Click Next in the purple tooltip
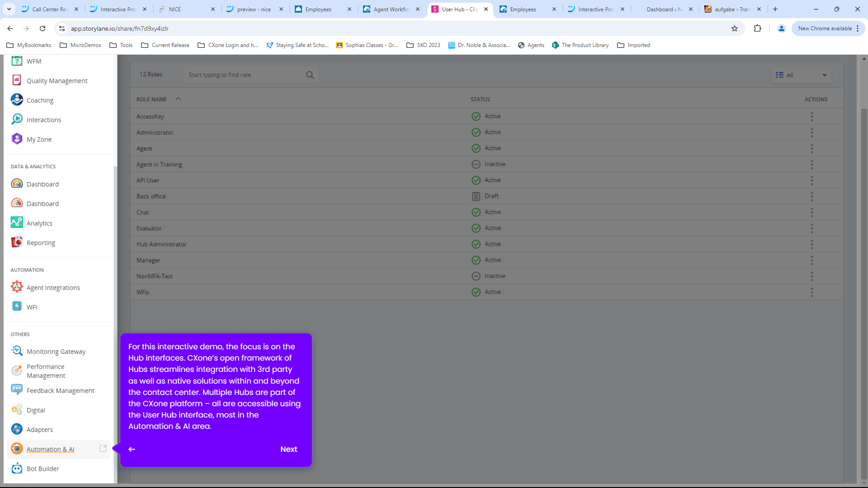 click(288, 449)
